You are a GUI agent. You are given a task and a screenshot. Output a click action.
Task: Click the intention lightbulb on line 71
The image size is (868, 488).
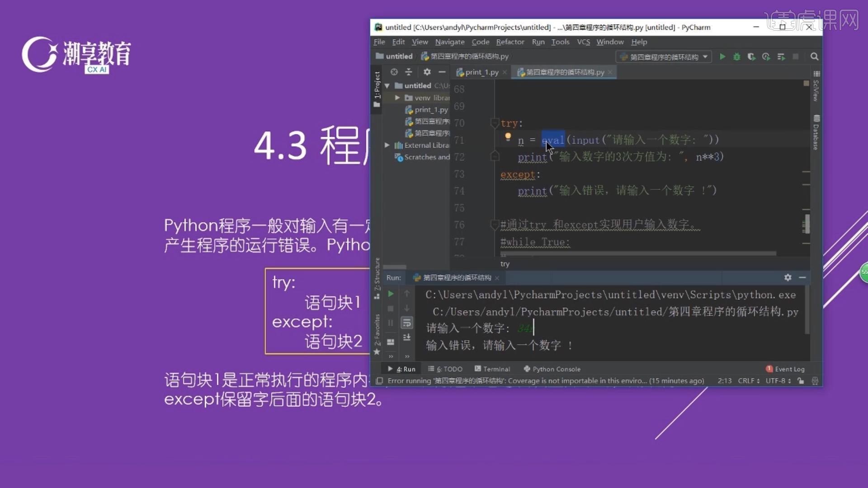[508, 136]
